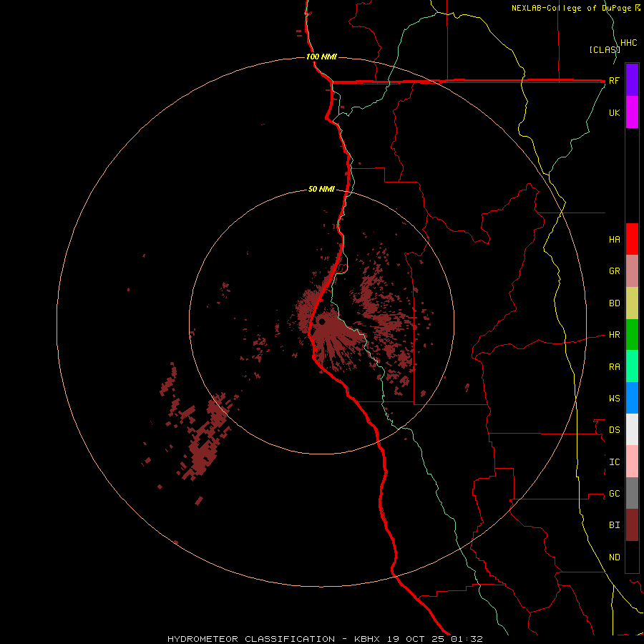Click the RA light green legend swatch
644x644 pixels.
(x=632, y=366)
